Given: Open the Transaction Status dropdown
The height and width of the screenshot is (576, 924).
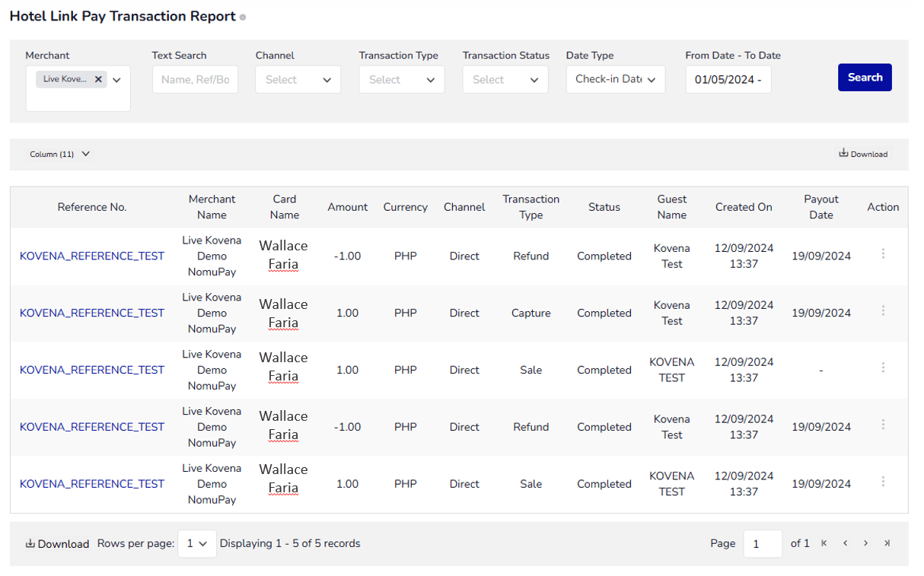Looking at the screenshot, I should [505, 80].
